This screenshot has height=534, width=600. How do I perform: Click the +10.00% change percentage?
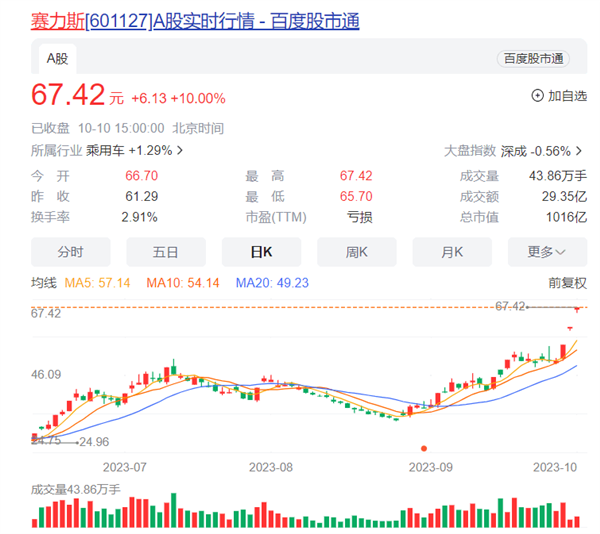pos(198,98)
